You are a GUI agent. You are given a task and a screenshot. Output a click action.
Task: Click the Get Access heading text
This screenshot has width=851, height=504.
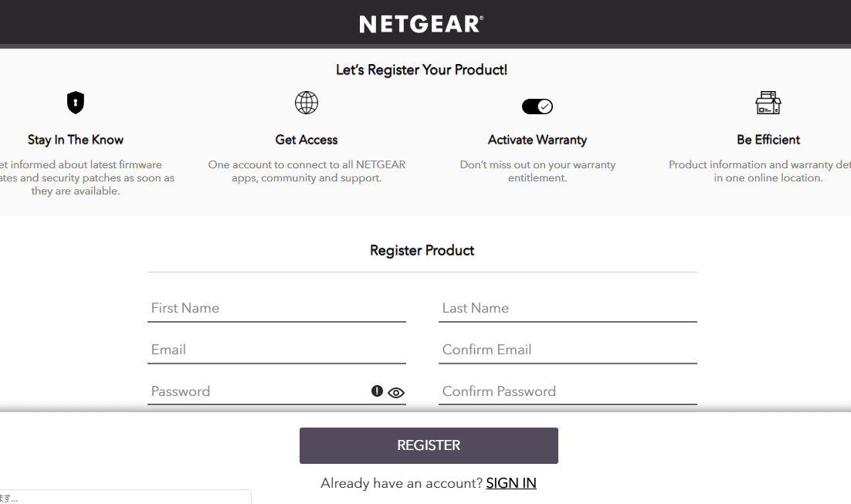(307, 140)
